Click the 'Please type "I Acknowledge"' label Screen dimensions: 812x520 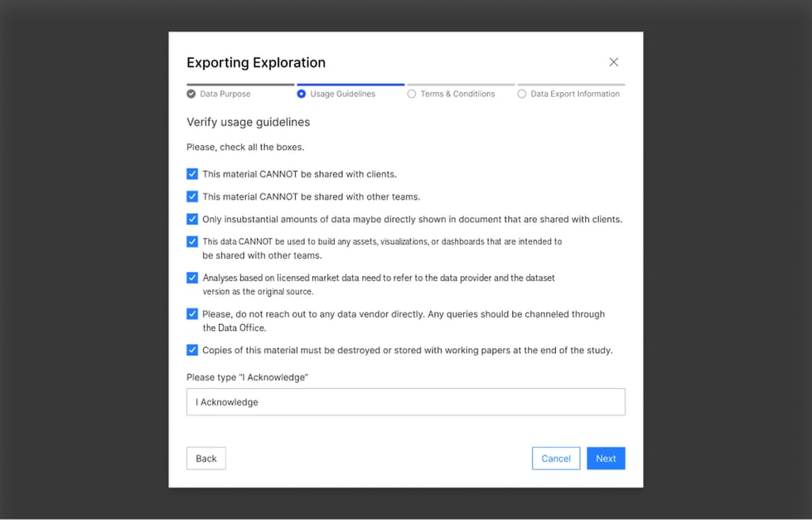[248, 377]
